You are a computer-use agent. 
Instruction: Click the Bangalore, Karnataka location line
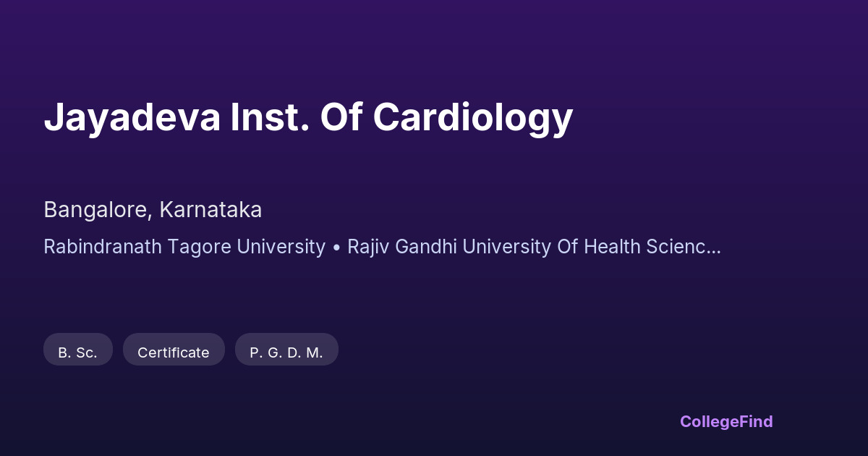pyautogui.click(x=153, y=210)
